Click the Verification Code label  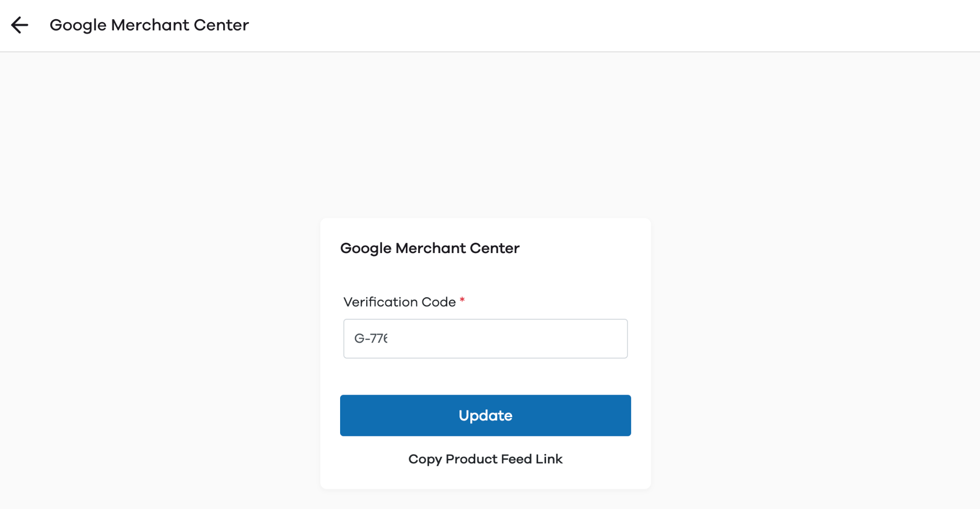point(400,302)
